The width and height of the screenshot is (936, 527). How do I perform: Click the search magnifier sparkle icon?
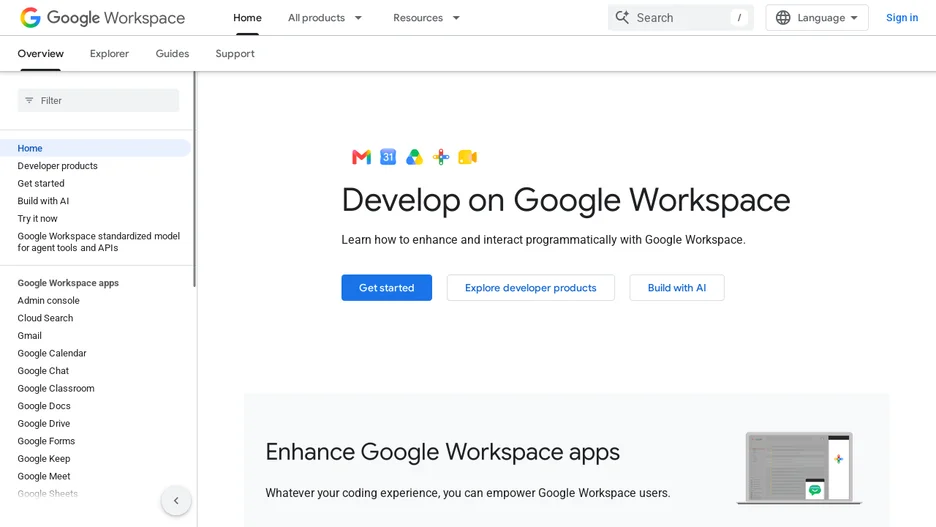[622, 17]
